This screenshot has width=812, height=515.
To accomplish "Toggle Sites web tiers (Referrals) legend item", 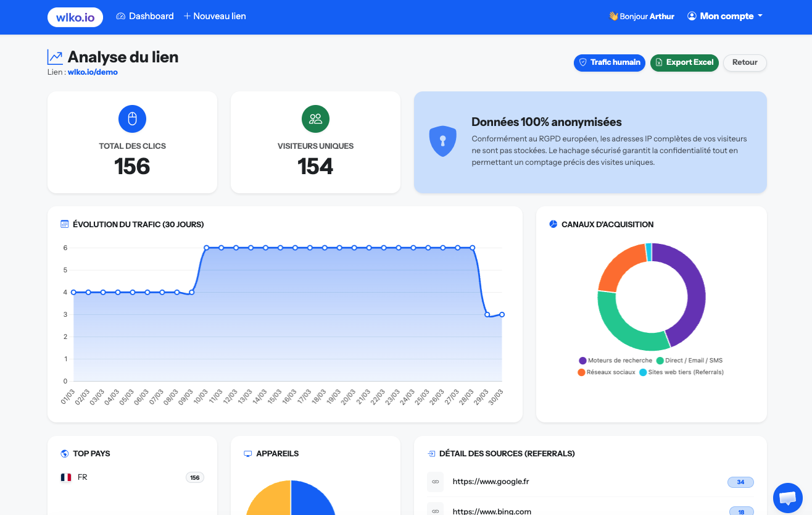I will pos(681,372).
